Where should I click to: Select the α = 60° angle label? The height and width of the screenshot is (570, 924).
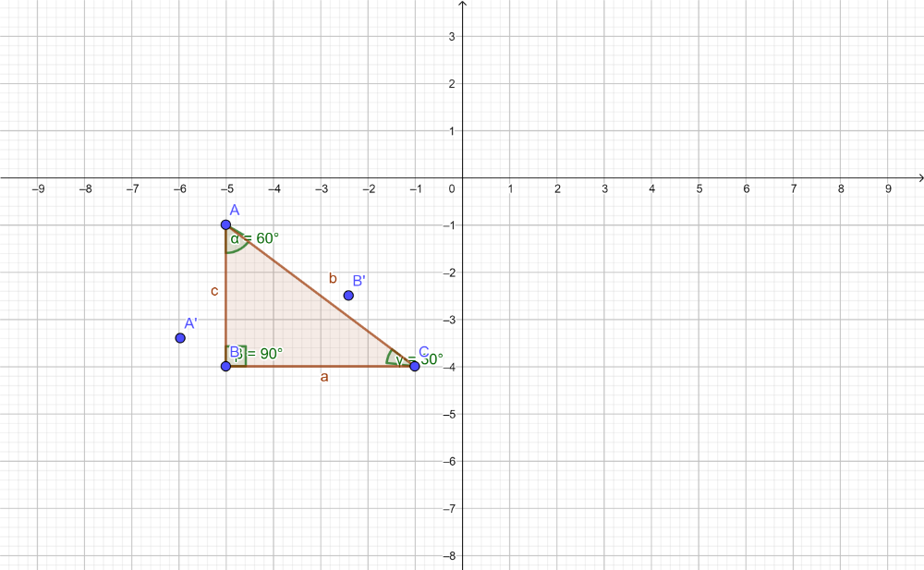[x=255, y=238]
